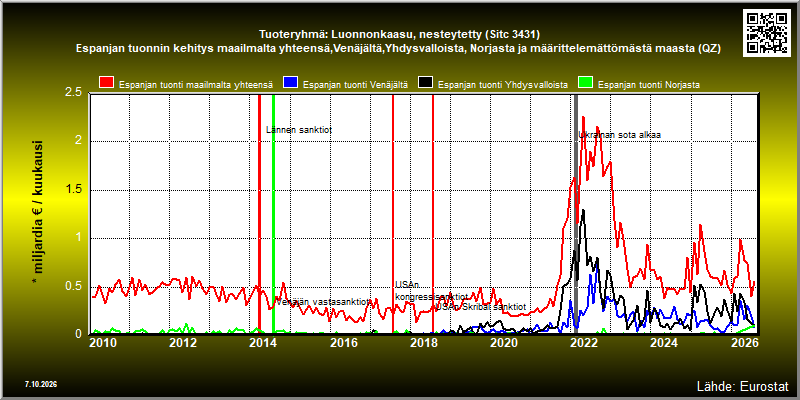Click the red legend swatch for total imports
The width and height of the screenshot is (800, 400).
(107, 83)
